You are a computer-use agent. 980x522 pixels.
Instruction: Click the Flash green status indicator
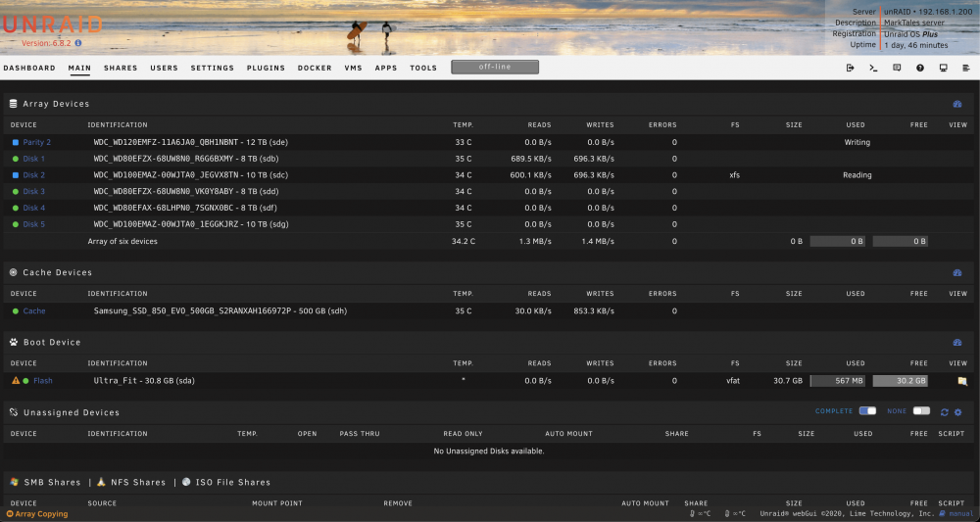(x=25, y=380)
